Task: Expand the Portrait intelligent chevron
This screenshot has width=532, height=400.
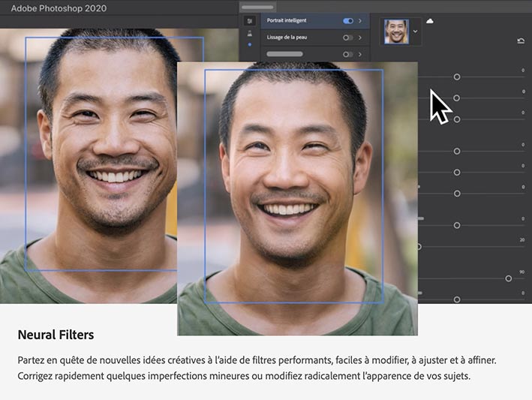Action: (360, 21)
